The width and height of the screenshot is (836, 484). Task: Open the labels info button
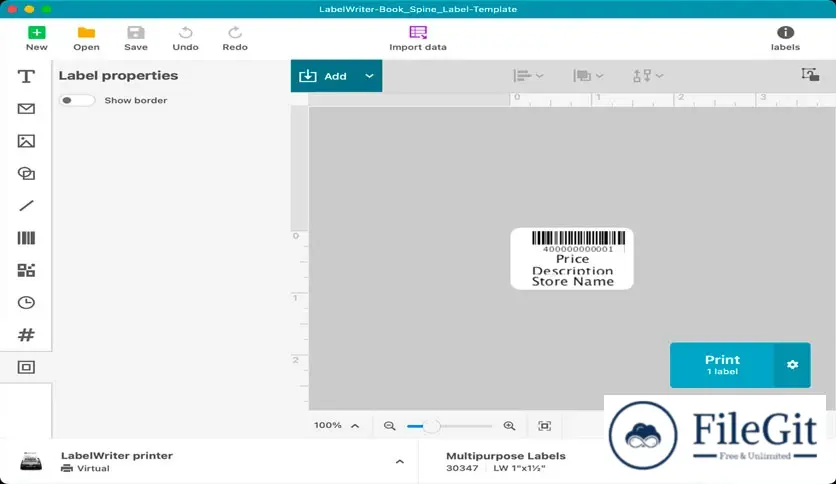[x=785, y=38]
